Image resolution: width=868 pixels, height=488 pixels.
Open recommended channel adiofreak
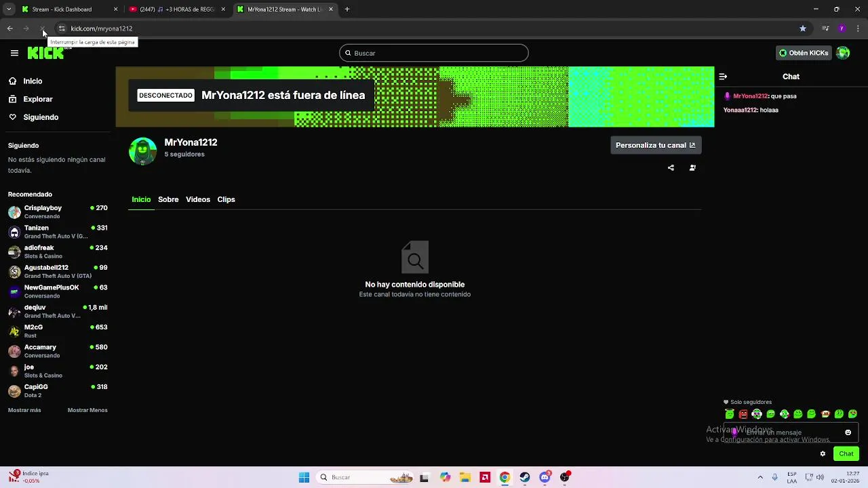(58, 251)
